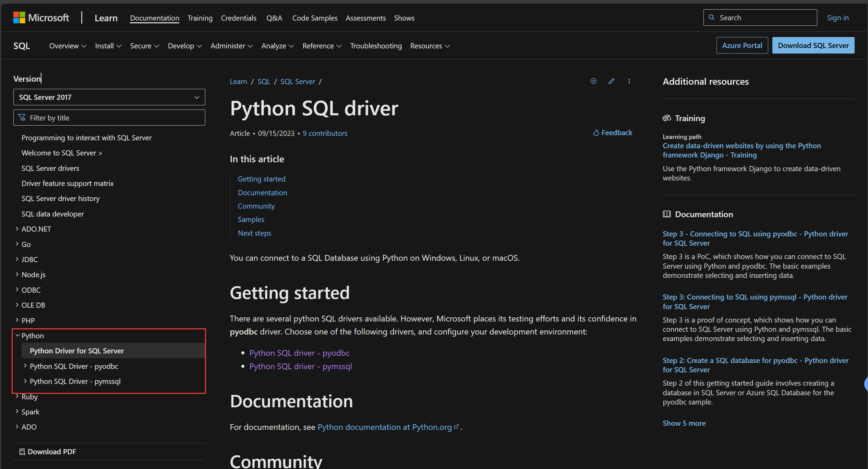Open the Develop dropdown menu
This screenshot has height=469, width=868.
[x=184, y=46]
